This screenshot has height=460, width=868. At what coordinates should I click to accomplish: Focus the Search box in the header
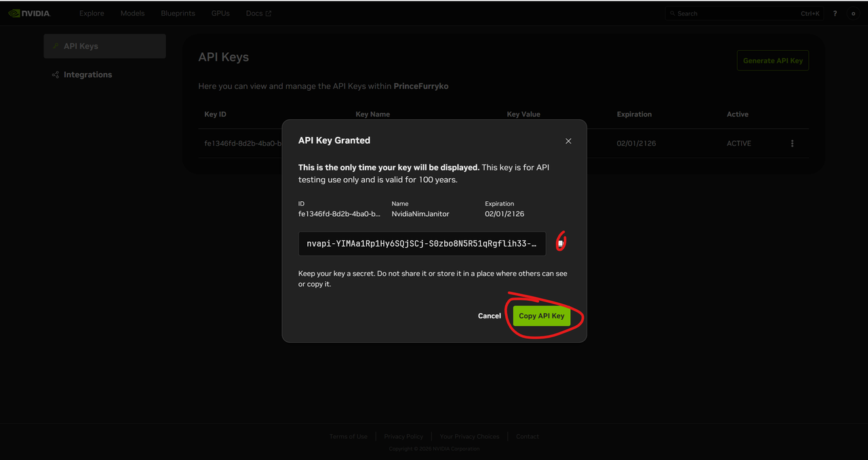pyautogui.click(x=744, y=14)
